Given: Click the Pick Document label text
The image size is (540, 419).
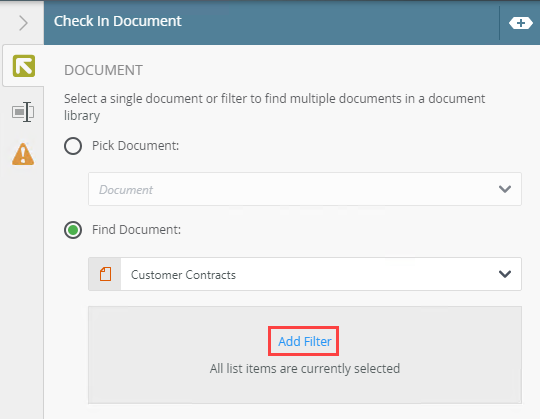Looking at the screenshot, I should click(x=135, y=146).
